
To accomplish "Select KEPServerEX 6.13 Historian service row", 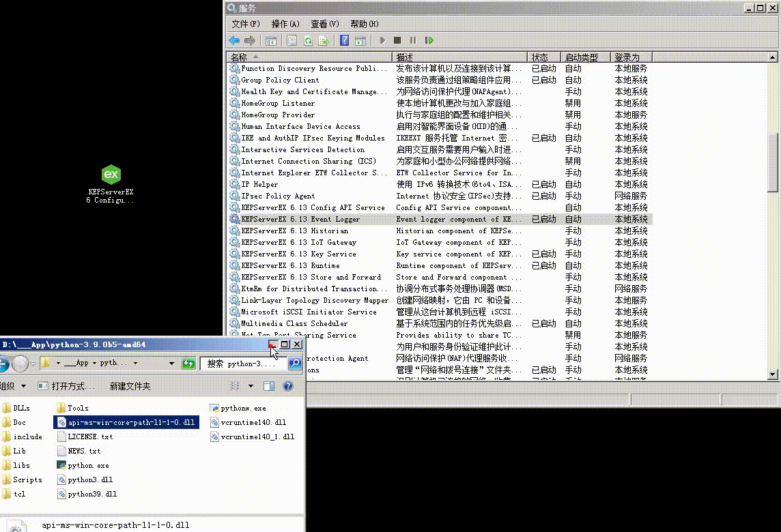I will click(440, 231).
